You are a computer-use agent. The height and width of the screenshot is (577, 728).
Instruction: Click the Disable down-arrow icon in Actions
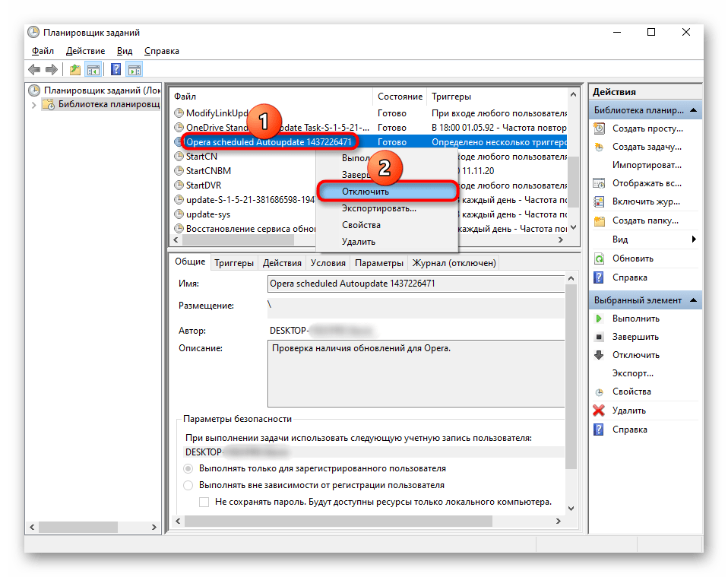(x=599, y=355)
